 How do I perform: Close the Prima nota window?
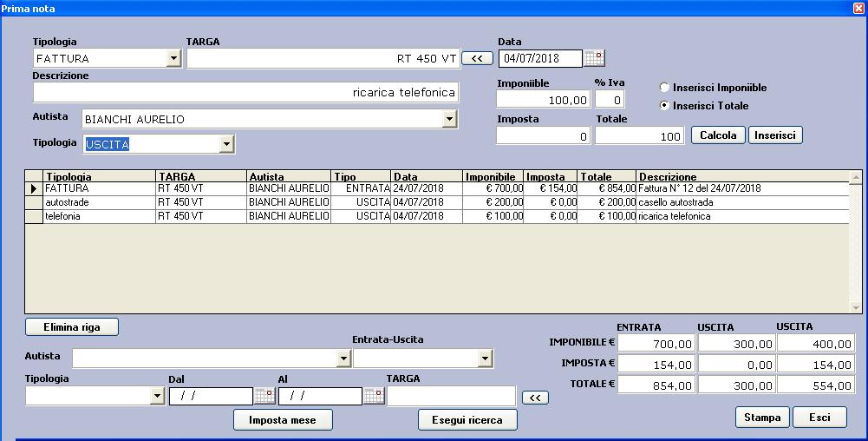[x=858, y=9]
